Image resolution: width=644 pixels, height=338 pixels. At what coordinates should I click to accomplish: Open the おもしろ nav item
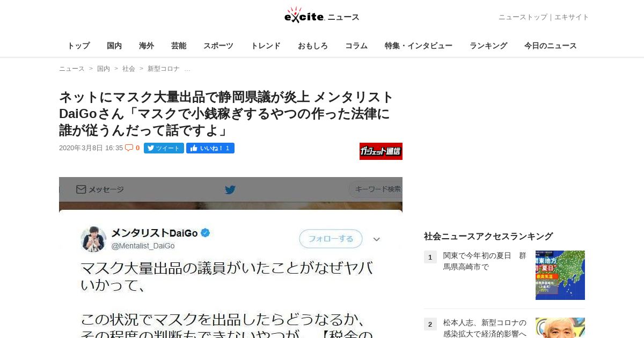click(313, 46)
